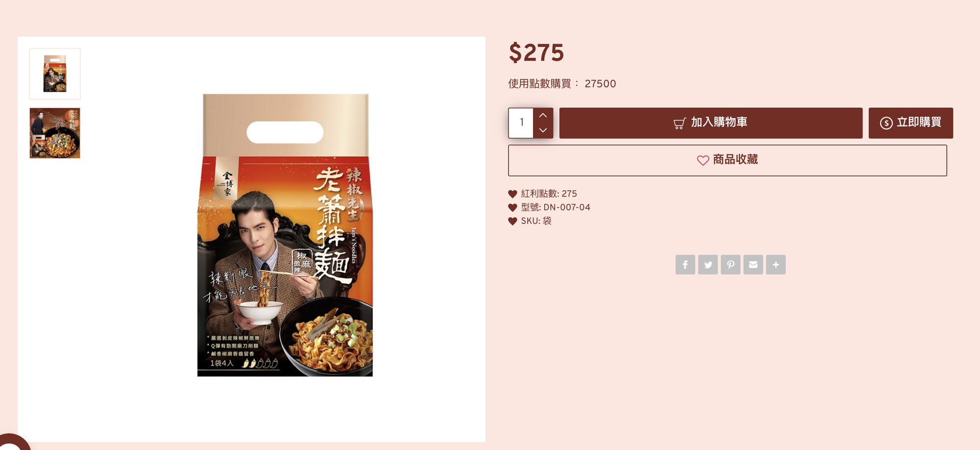This screenshot has width=980, height=450.
Task: Share product on Twitter
Action: coord(708,265)
